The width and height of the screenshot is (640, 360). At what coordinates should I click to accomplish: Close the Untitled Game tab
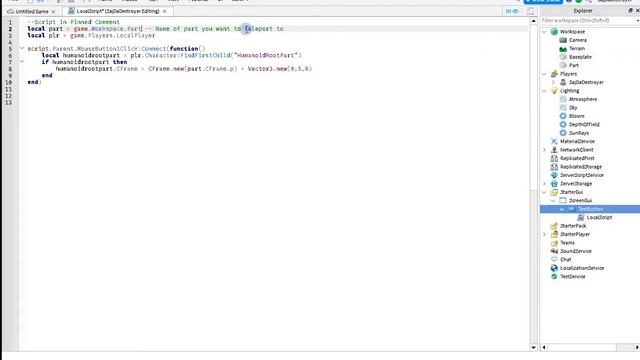click(53, 11)
